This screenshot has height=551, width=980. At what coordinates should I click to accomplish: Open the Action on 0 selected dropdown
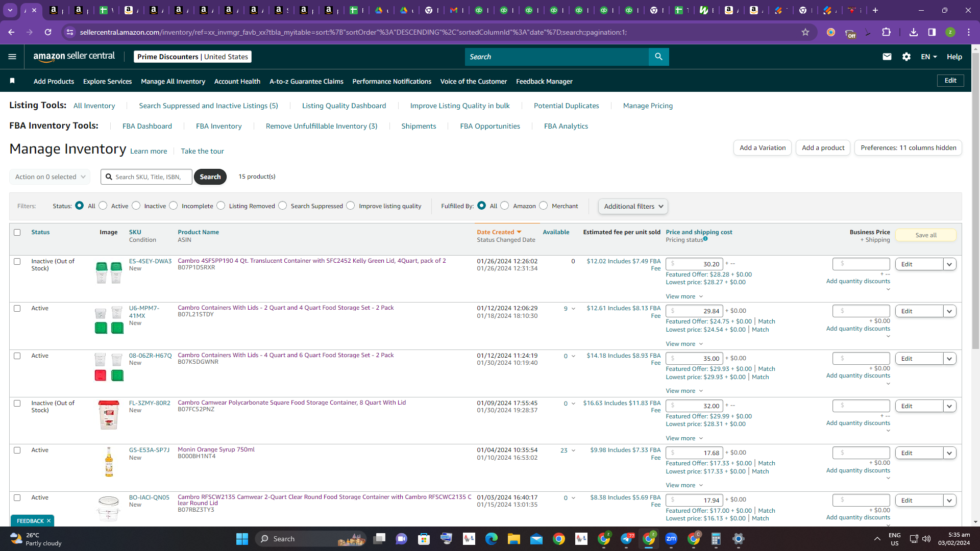(50, 177)
